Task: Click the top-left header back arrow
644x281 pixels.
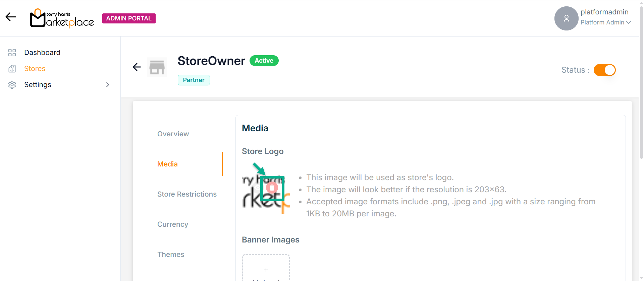Action: click(11, 17)
